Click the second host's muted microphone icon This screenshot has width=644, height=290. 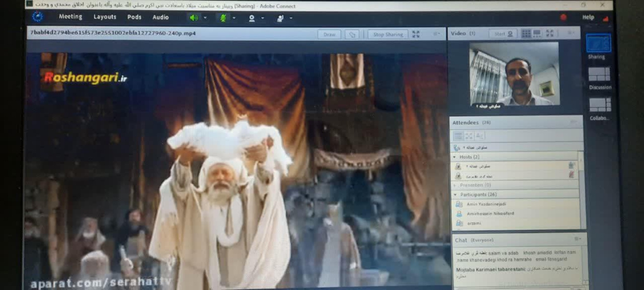[571, 176]
